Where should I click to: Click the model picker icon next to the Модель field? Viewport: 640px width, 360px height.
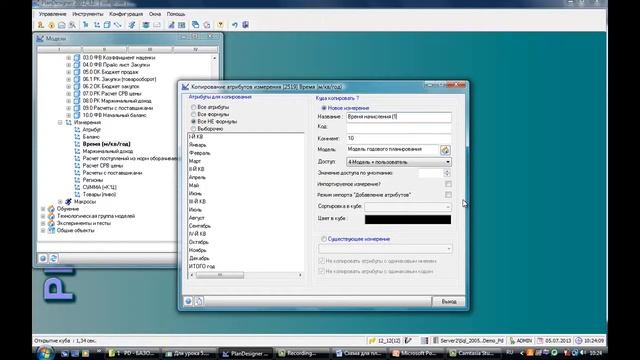(445, 150)
